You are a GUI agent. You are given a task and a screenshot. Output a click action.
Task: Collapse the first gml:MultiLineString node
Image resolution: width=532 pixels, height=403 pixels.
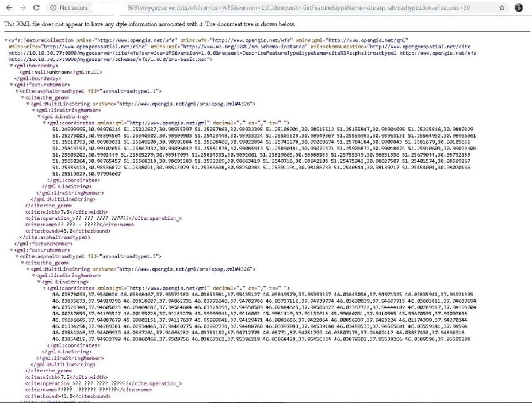(x=28, y=104)
